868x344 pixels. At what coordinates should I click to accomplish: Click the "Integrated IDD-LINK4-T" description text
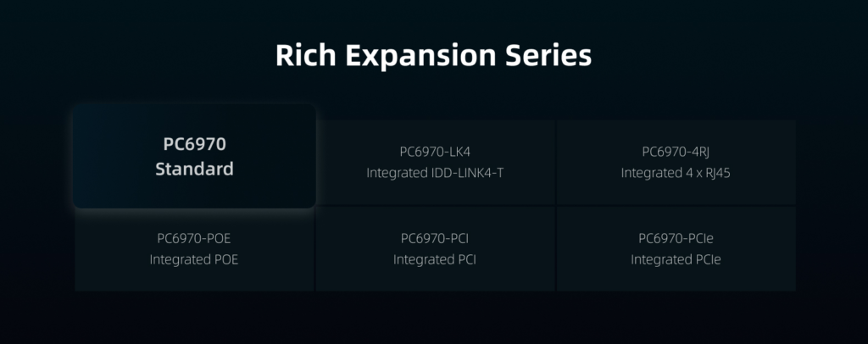pos(435,173)
